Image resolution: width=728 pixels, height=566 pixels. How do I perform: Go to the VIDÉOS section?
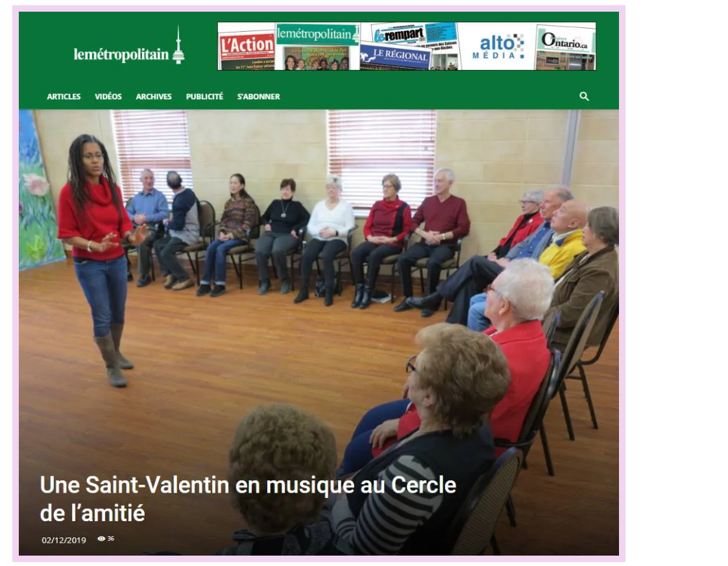click(108, 97)
